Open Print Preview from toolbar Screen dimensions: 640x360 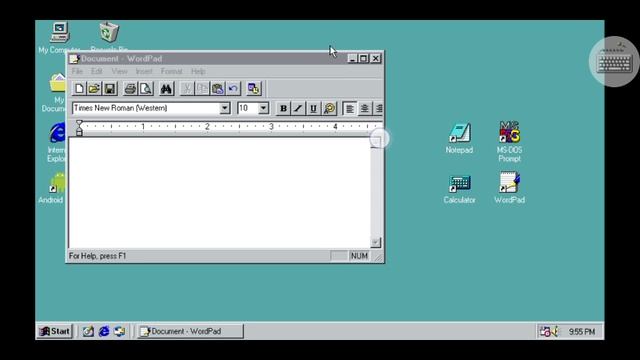[x=146, y=89]
